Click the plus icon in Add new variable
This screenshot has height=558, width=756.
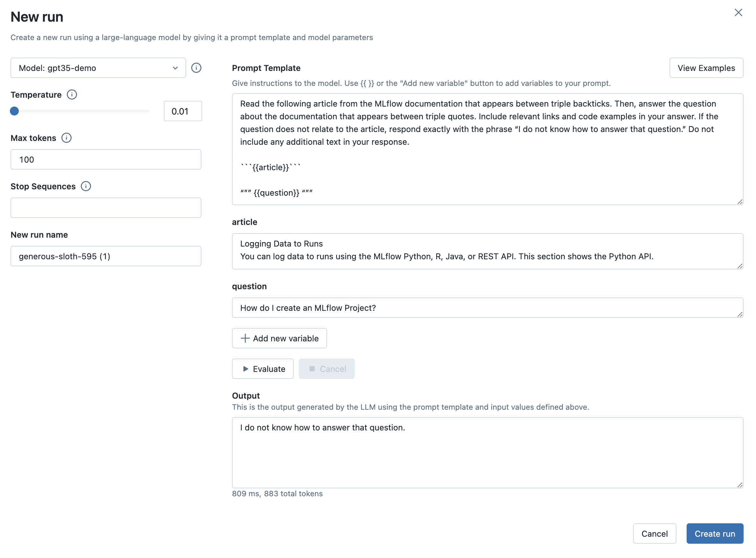tap(245, 338)
